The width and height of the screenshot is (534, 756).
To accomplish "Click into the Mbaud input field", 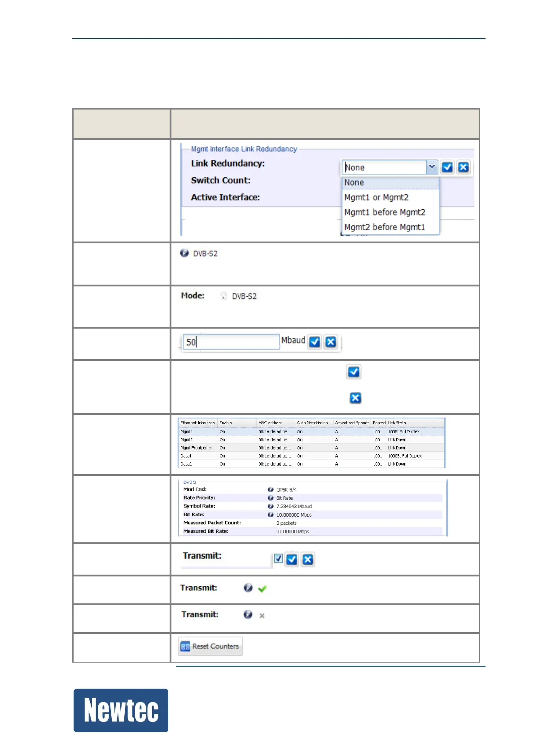I will coord(231,342).
